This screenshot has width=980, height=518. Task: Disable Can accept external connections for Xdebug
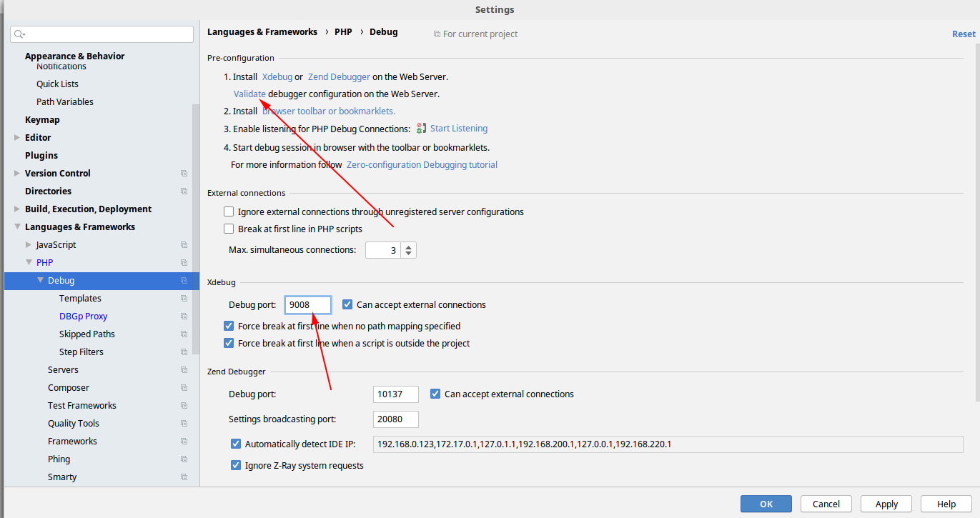point(347,304)
